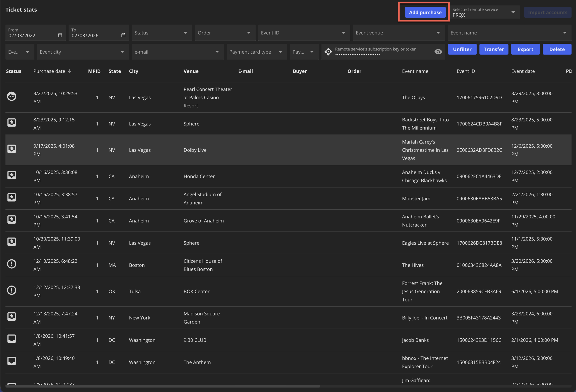The height and width of the screenshot is (392, 576).
Task: Click the diamond icon beside subscription key
Action: pyautogui.click(x=328, y=52)
